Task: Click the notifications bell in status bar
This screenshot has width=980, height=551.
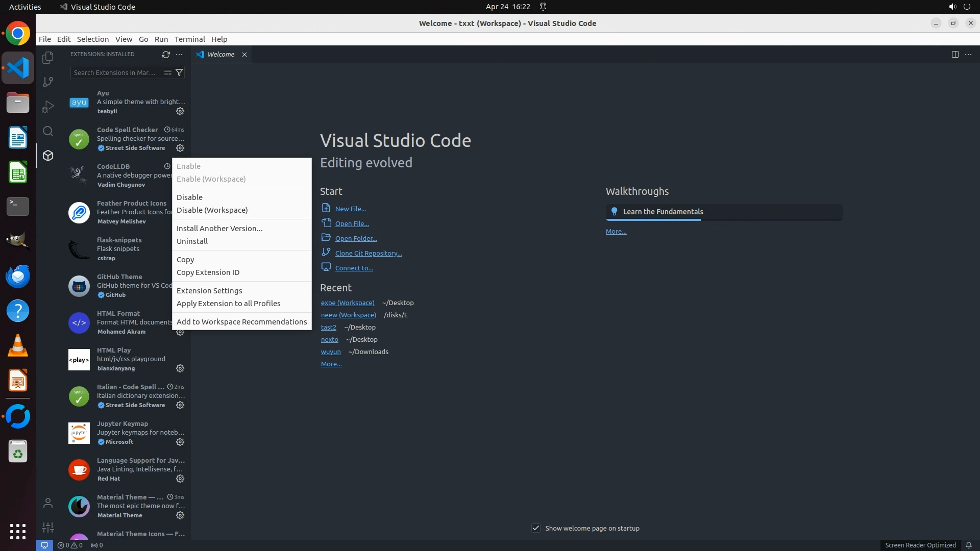Action: point(968,545)
